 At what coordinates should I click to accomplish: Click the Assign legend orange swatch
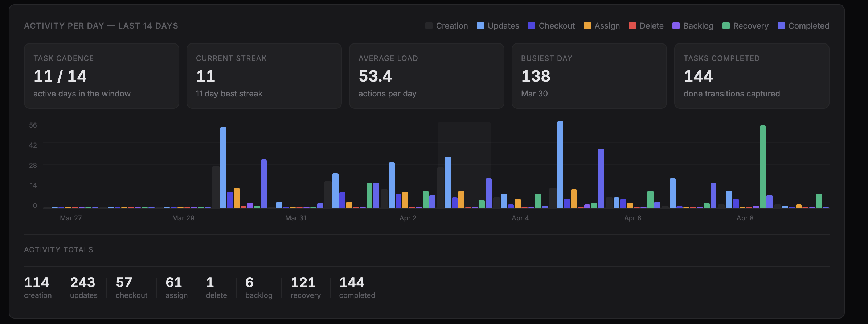pos(587,26)
